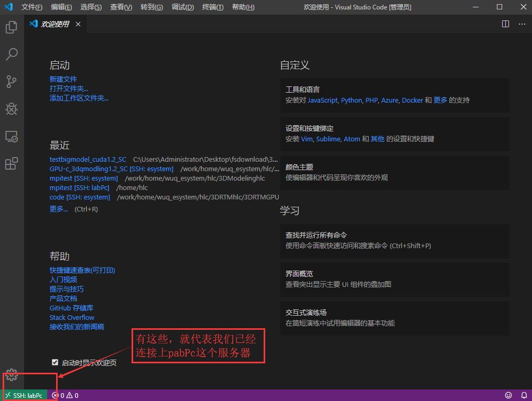Open the 交互式演练场 card
Image resolution: width=532 pixels, height=401 pixels.
[395, 319]
